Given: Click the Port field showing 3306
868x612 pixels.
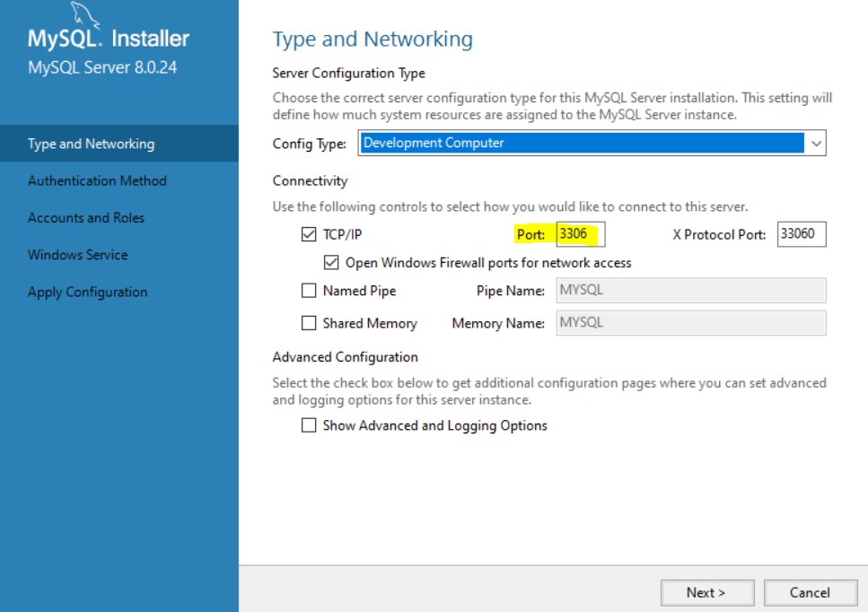Looking at the screenshot, I should [x=580, y=234].
